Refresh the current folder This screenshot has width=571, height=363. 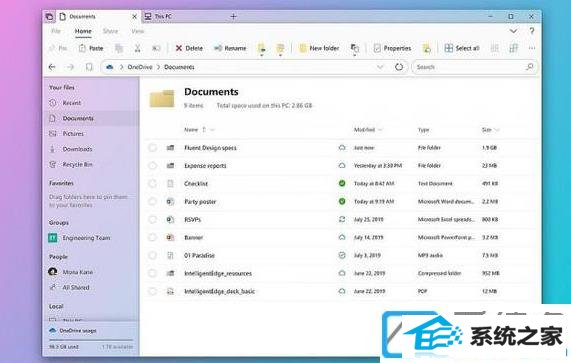pyautogui.click(x=399, y=67)
